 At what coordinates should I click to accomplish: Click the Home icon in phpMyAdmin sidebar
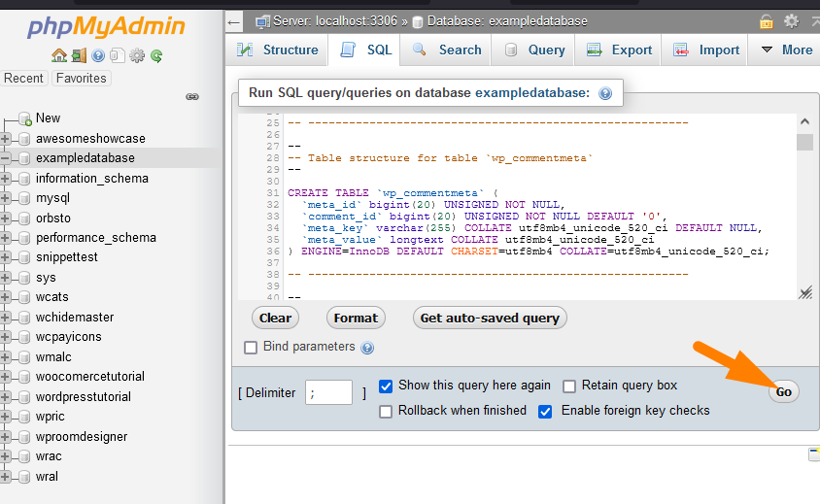[x=59, y=55]
